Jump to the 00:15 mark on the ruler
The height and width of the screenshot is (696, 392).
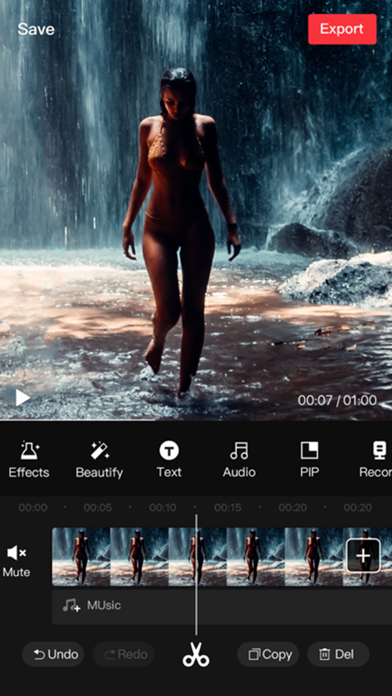228,508
